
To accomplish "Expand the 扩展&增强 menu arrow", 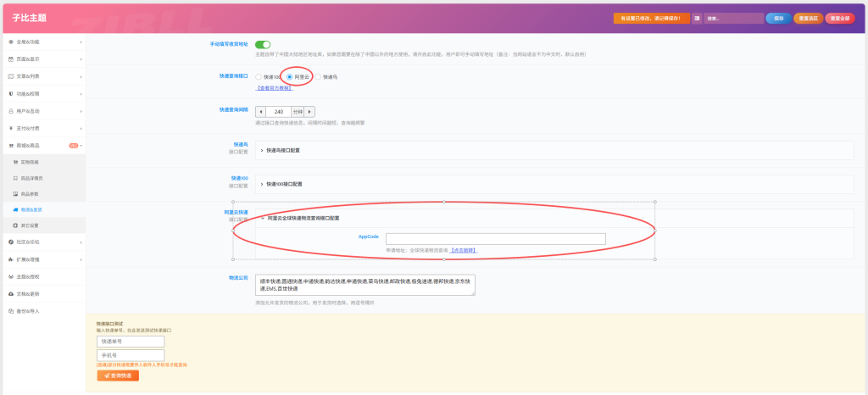I will click(x=81, y=259).
